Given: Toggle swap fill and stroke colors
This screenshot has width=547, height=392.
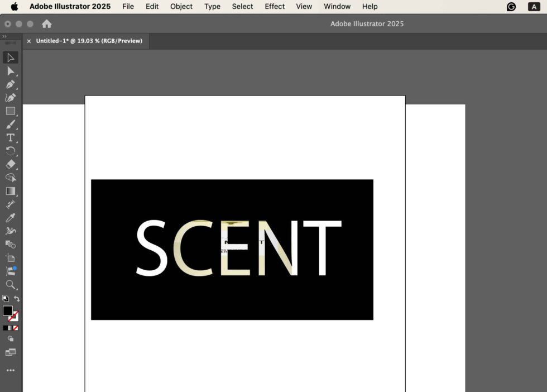Looking at the screenshot, I should click(17, 298).
